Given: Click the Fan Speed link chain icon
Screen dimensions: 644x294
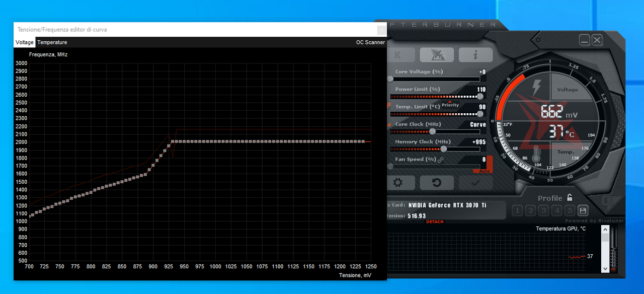Looking at the screenshot, I should 441,160.
